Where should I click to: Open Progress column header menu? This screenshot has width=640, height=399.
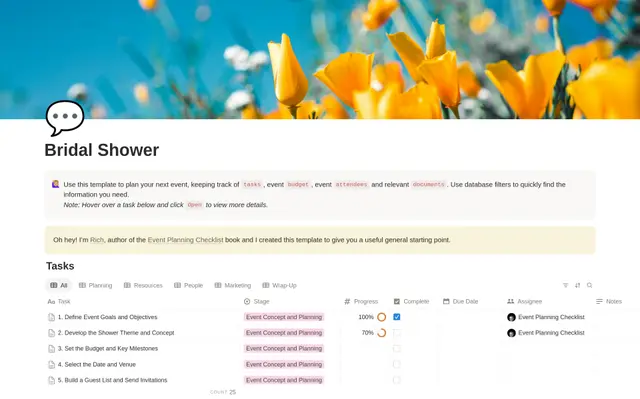click(x=361, y=301)
